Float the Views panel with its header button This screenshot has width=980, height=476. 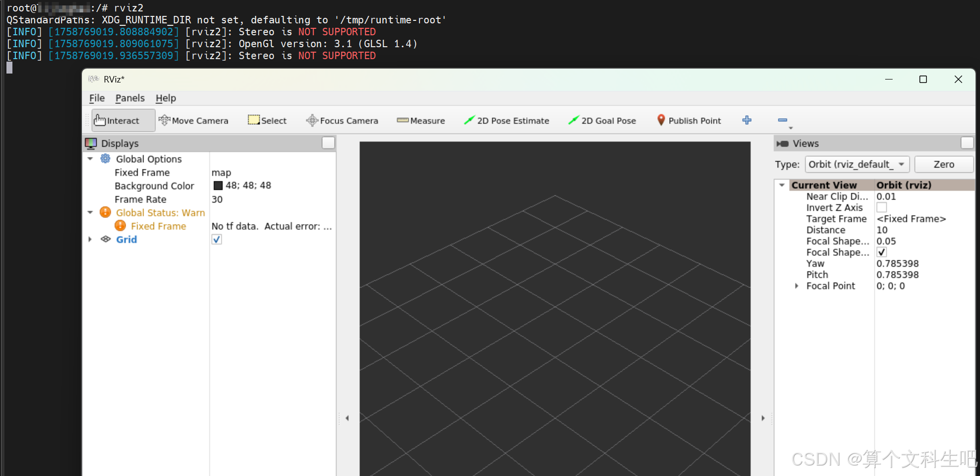click(967, 143)
